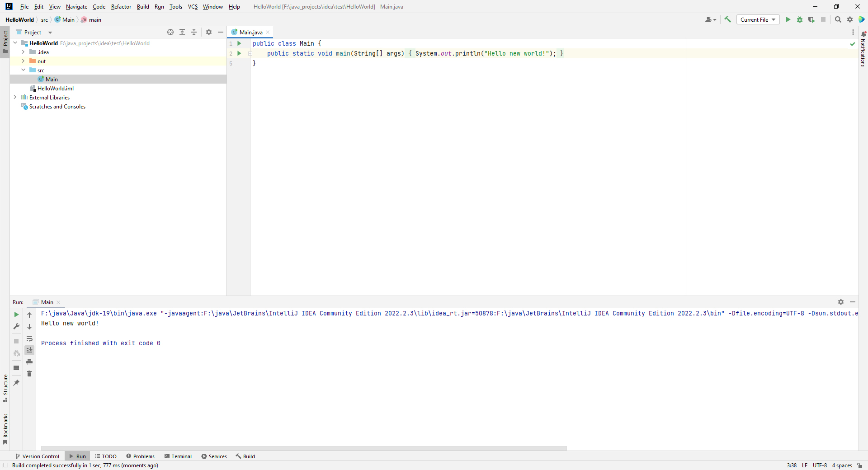Screen dimensions: 868x470
Task: Click gutter run arrow beside main method line
Action: point(240,53)
